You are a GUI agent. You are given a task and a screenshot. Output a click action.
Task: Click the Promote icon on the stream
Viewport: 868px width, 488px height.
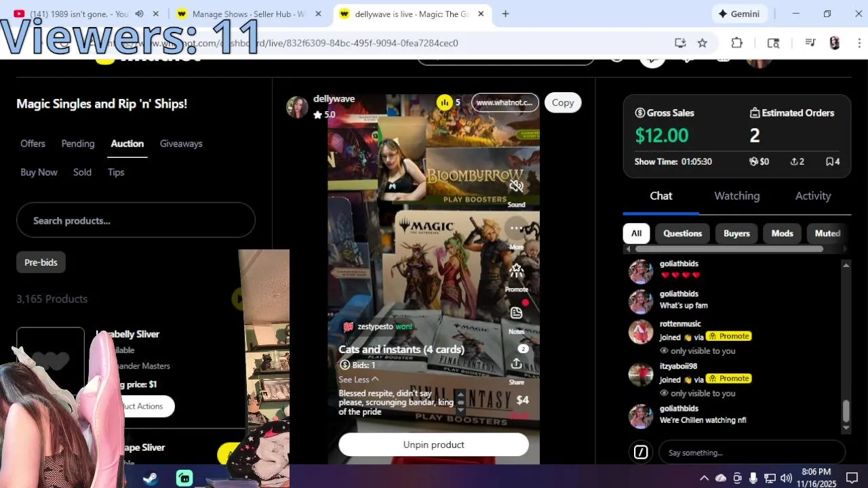pyautogui.click(x=516, y=271)
